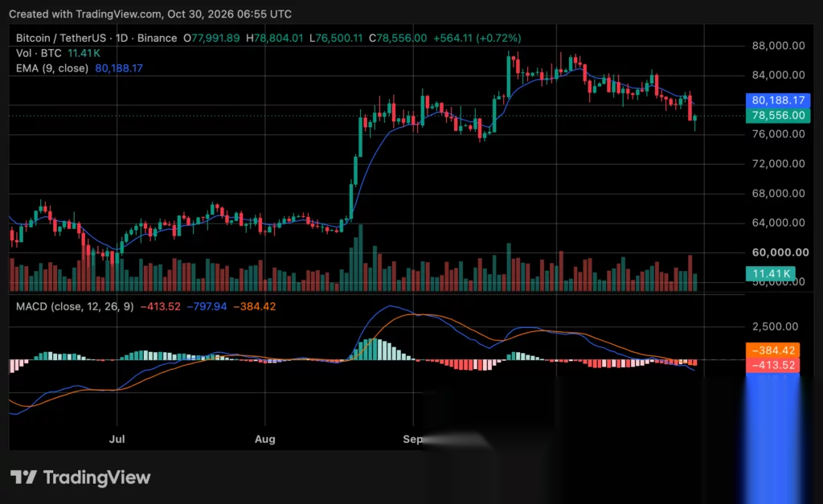
Task: Click the MACD line value −797.94
Action: pos(207,306)
